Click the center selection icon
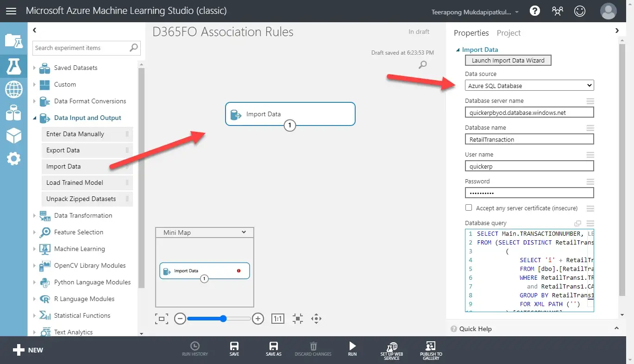 tap(298, 319)
